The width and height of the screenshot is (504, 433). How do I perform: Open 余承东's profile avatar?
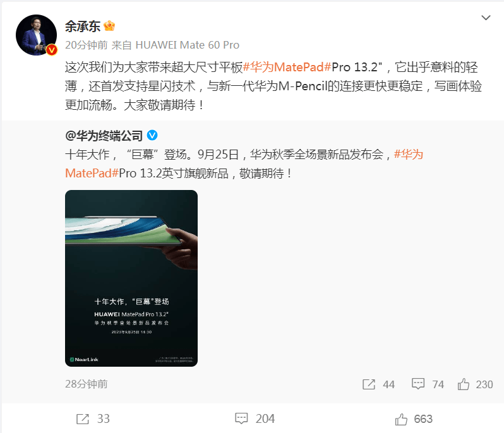click(x=37, y=35)
